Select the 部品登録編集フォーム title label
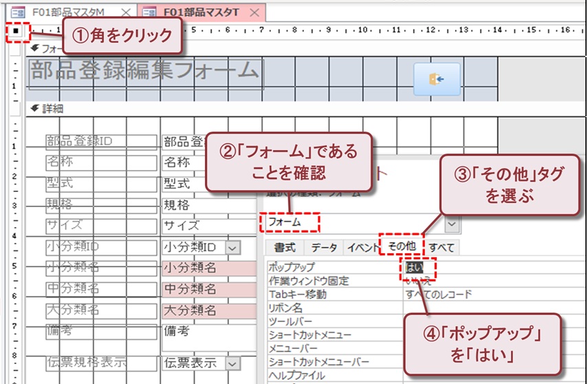 pyautogui.click(x=144, y=72)
